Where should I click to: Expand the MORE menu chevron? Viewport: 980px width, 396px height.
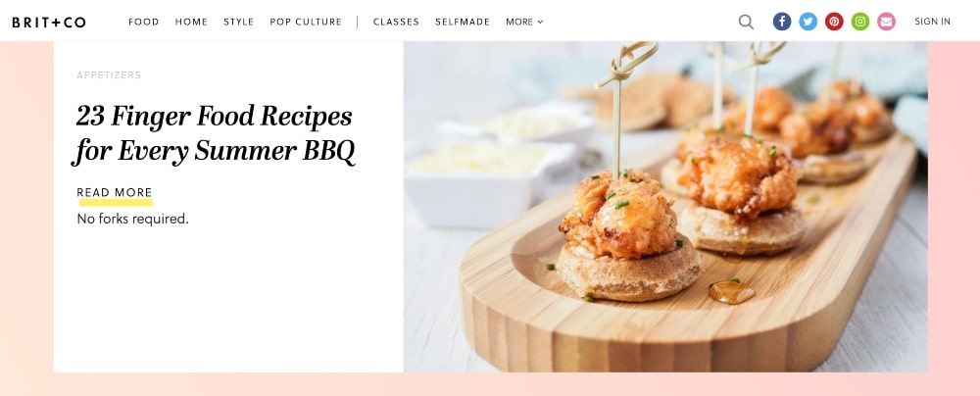pos(540,22)
